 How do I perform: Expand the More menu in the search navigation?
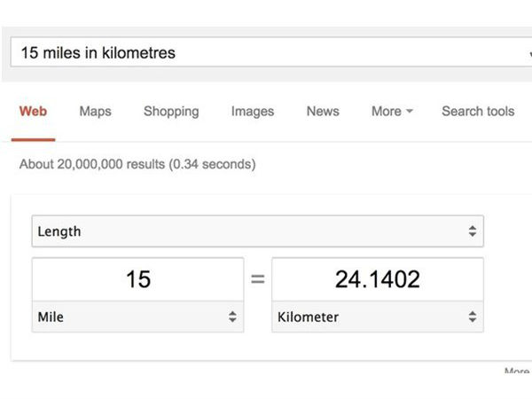point(387,112)
